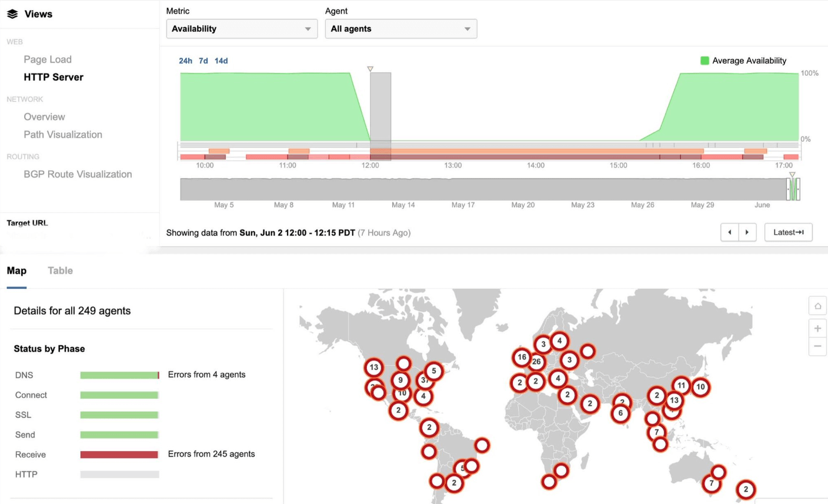Open the All agents dropdown
Viewport: 828px width, 504px height.
pyautogui.click(x=400, y=28)
